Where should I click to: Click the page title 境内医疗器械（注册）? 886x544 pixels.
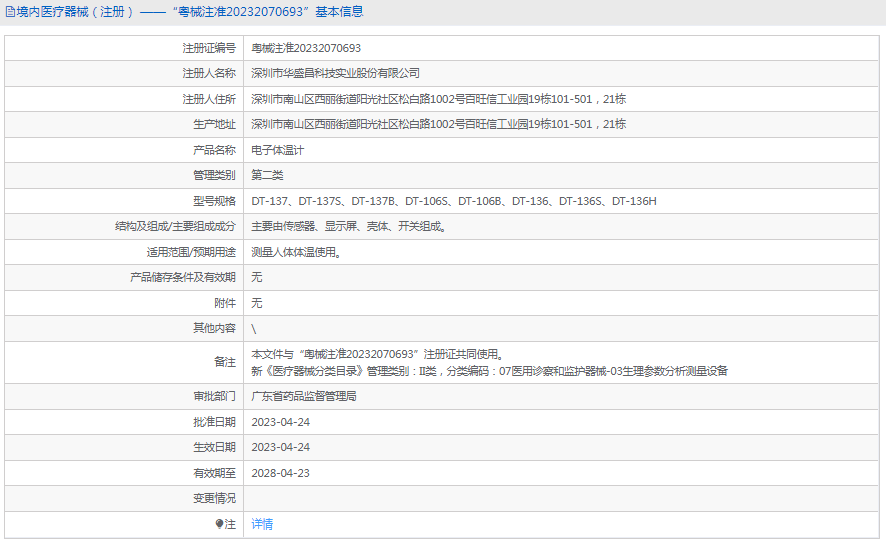point(76,12)
